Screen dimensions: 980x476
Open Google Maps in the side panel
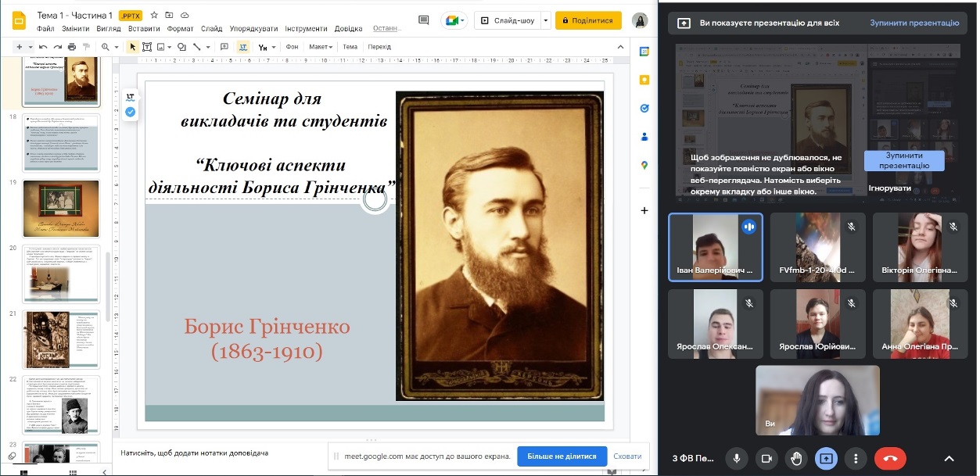click(x=644, y=165)
